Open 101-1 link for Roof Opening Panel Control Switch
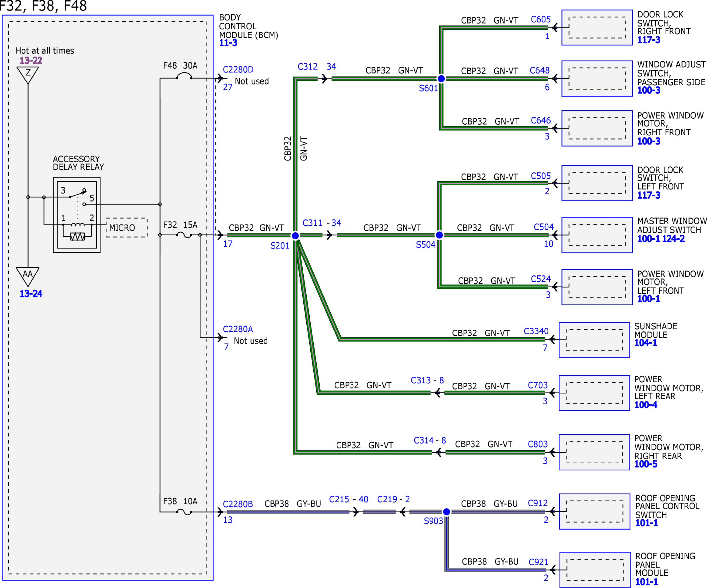This screenshot has width=707, height=588. (646, 523)
